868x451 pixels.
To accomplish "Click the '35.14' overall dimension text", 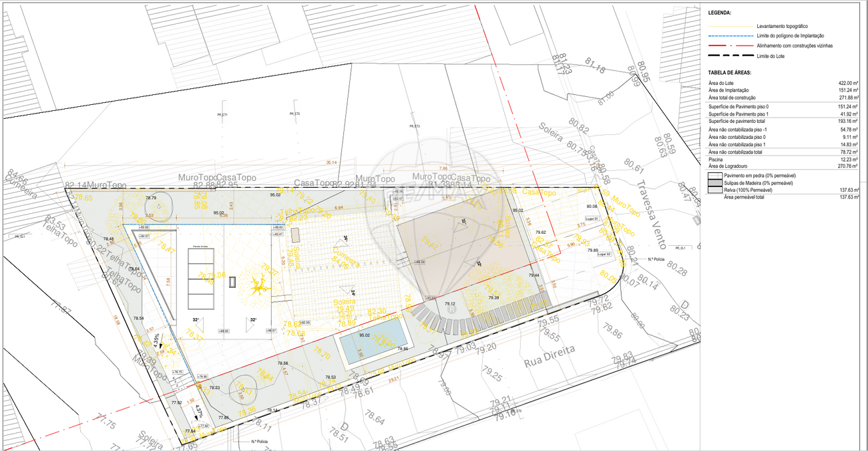I will pyautogui.click(x=331, y=162).
